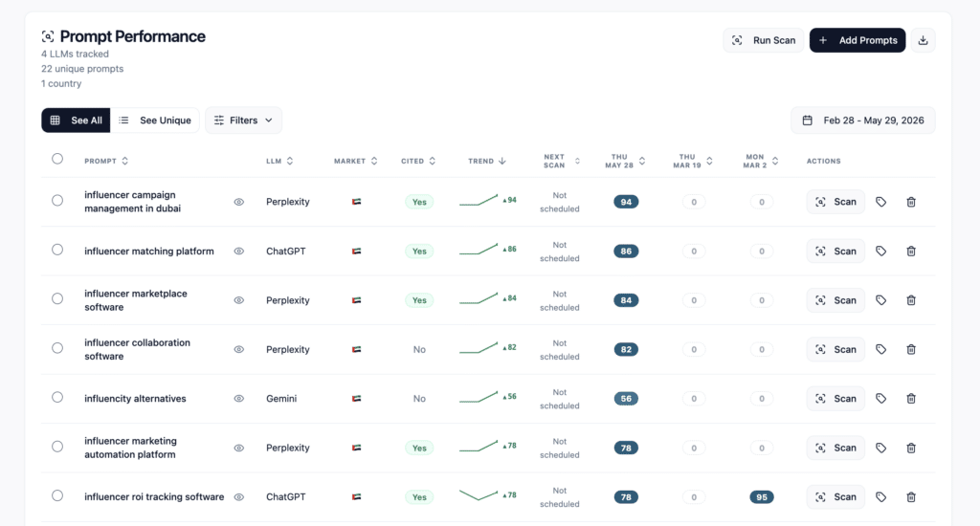Click trend sparkline for influencity alternatives
980x526 pixels.
click(x=479, y=397)
